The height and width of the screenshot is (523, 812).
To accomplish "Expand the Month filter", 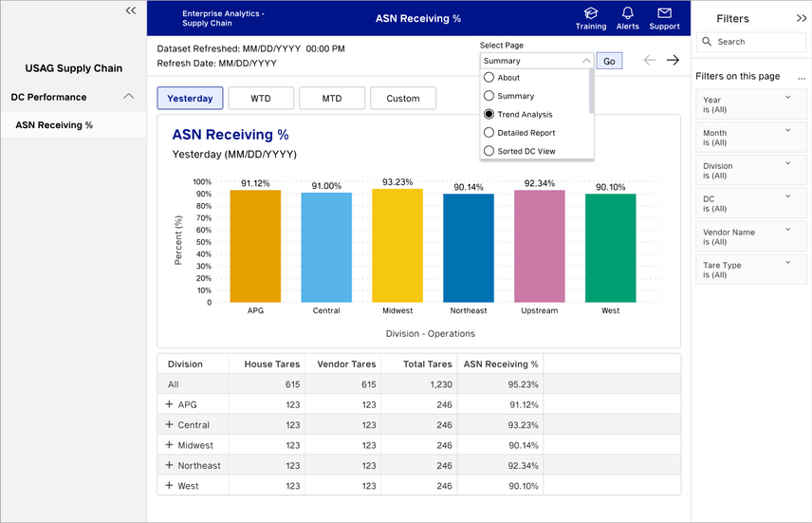I will [x=787, y=130].
